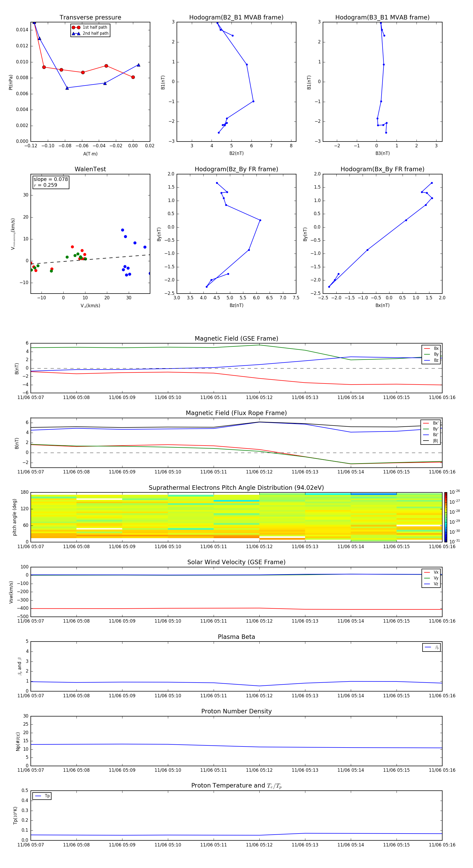Click 'Suprathermal Electrons Pitch Angle Distribution' title

pyautogui.click(x=236, y=488)
